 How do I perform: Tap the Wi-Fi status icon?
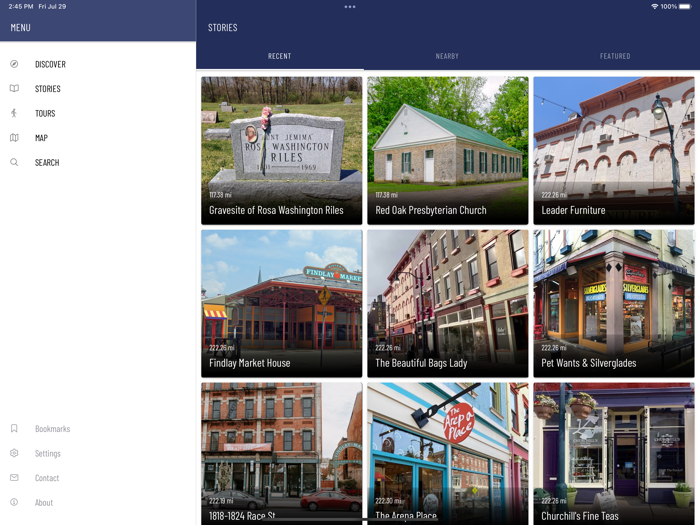click(654, 6)
